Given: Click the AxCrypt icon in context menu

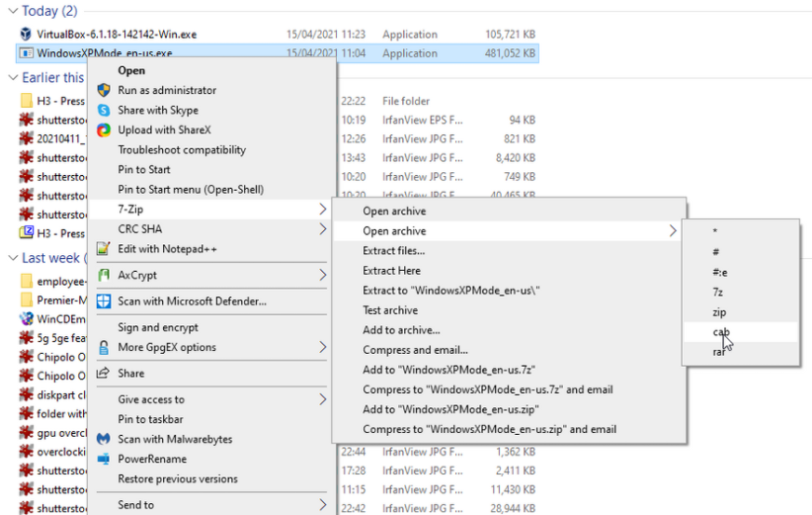Looking at the screenshot, I should 104,275.
